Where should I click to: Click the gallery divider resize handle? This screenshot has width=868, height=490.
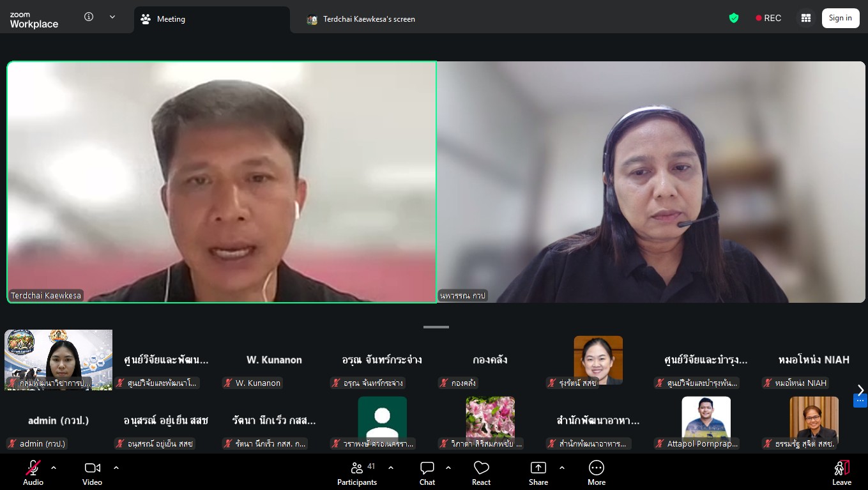(436, 327)
